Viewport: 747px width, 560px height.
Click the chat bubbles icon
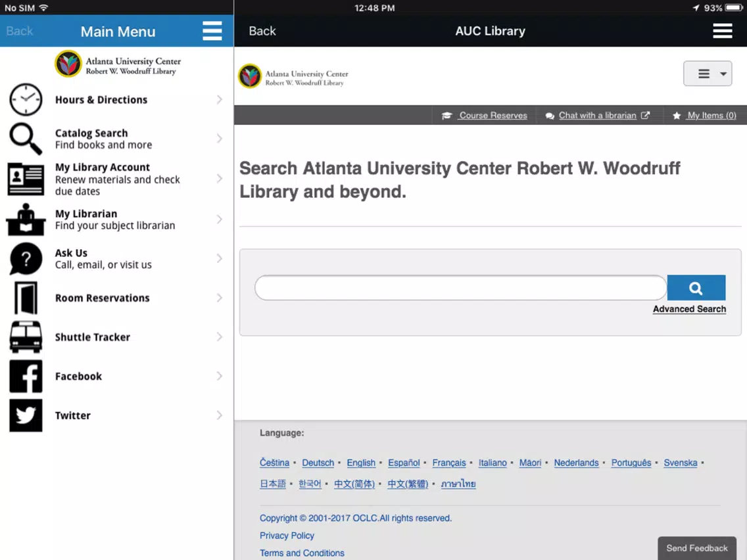(550, 116)
